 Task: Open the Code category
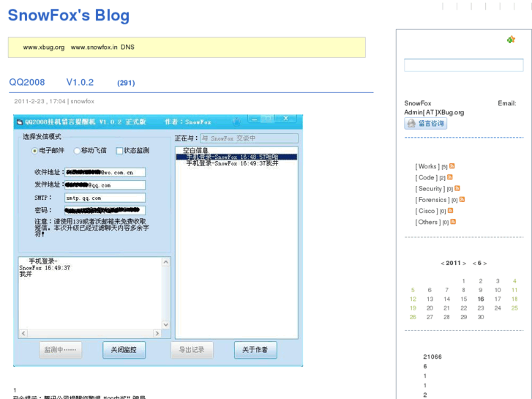tap(426, 178)
